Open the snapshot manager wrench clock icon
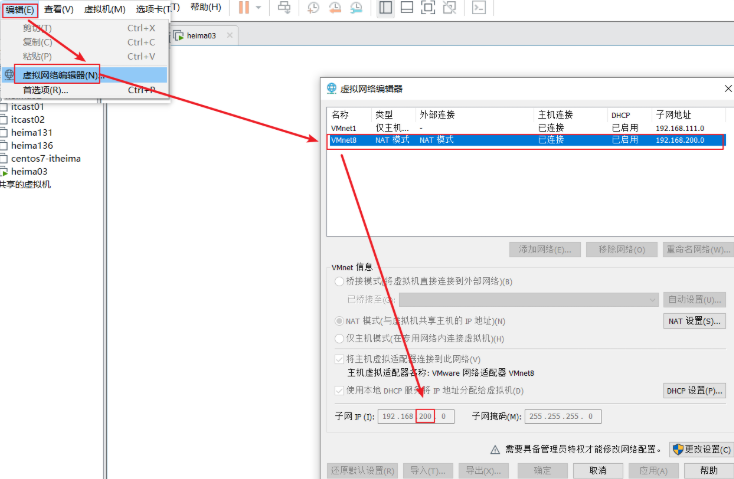734x479 pixels. 356,7
